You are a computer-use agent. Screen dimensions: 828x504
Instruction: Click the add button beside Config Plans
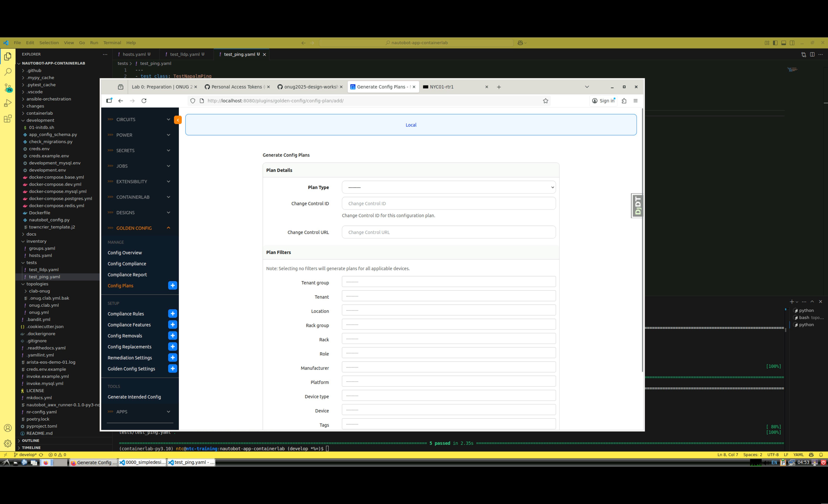[x=172, y=286]
